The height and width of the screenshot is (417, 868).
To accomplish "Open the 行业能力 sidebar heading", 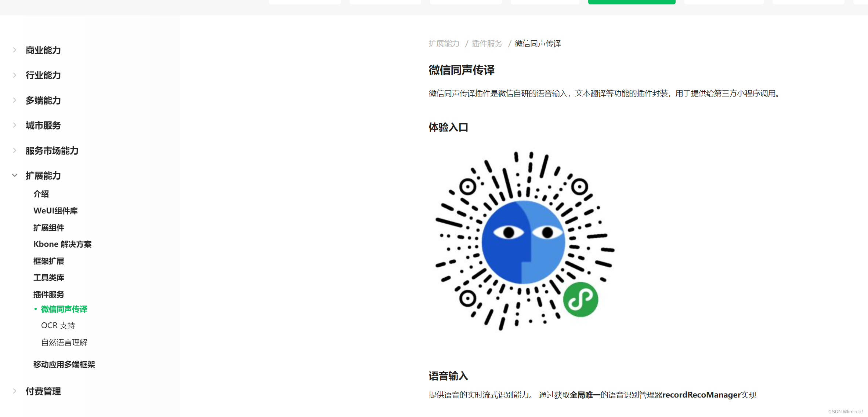I will click(43, 75).
